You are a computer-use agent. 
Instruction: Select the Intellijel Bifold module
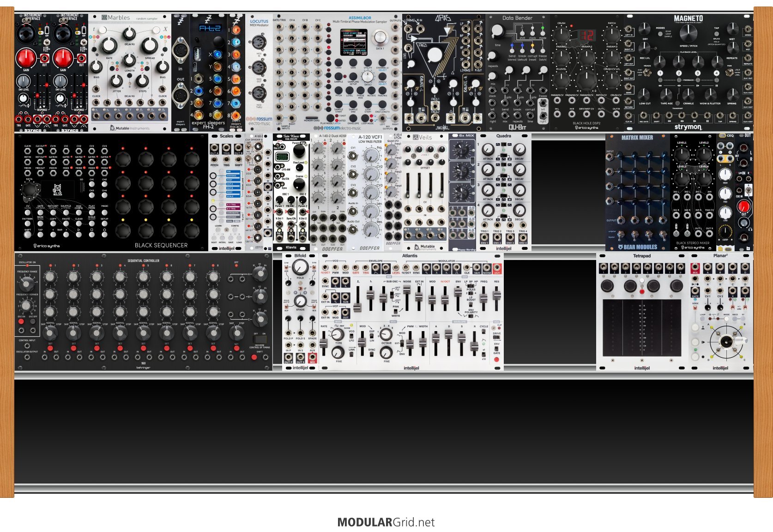301,311
